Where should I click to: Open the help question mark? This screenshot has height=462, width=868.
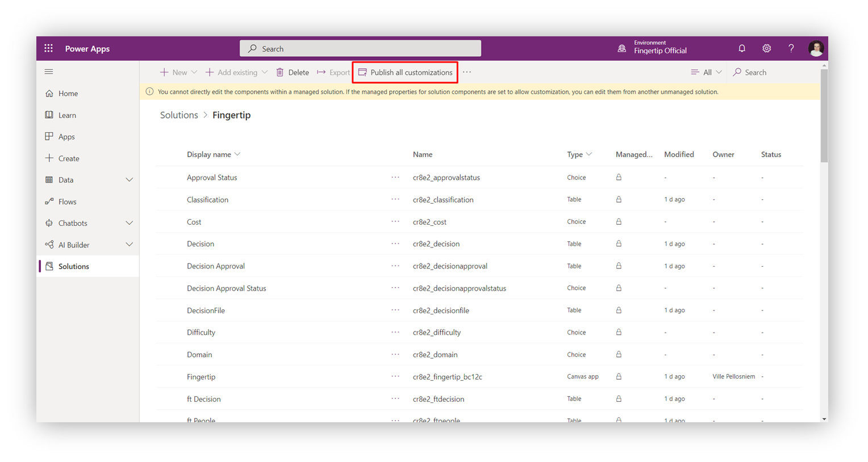tap(791, 48)
